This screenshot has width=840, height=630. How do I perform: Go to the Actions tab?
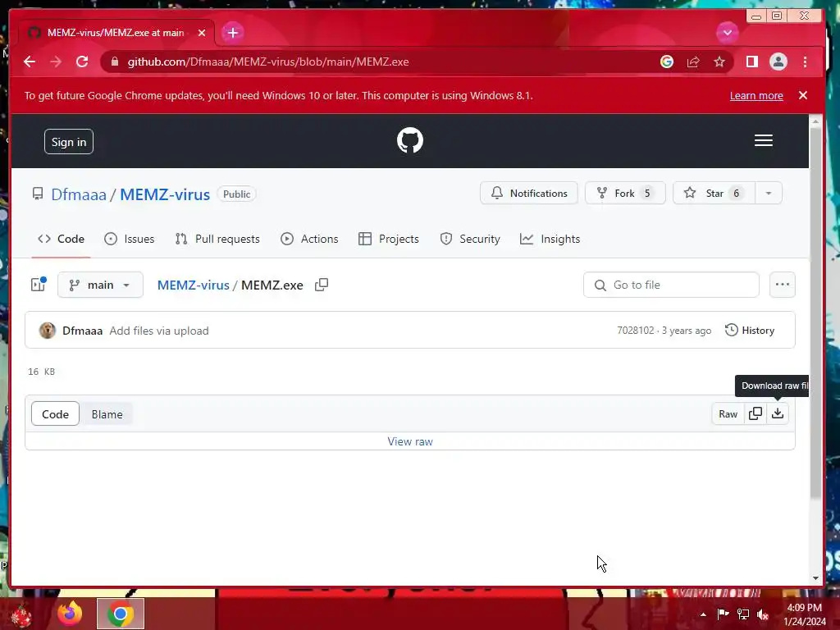[309, 239]
